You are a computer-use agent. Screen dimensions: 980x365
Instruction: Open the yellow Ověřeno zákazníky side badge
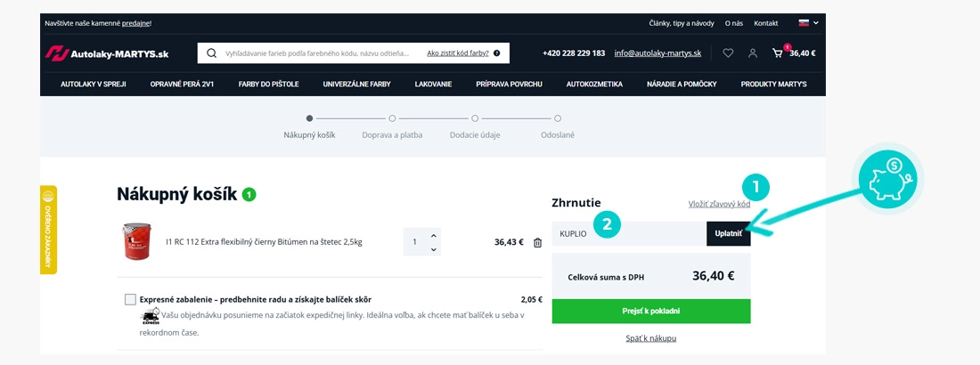click(x=48, y=230)
